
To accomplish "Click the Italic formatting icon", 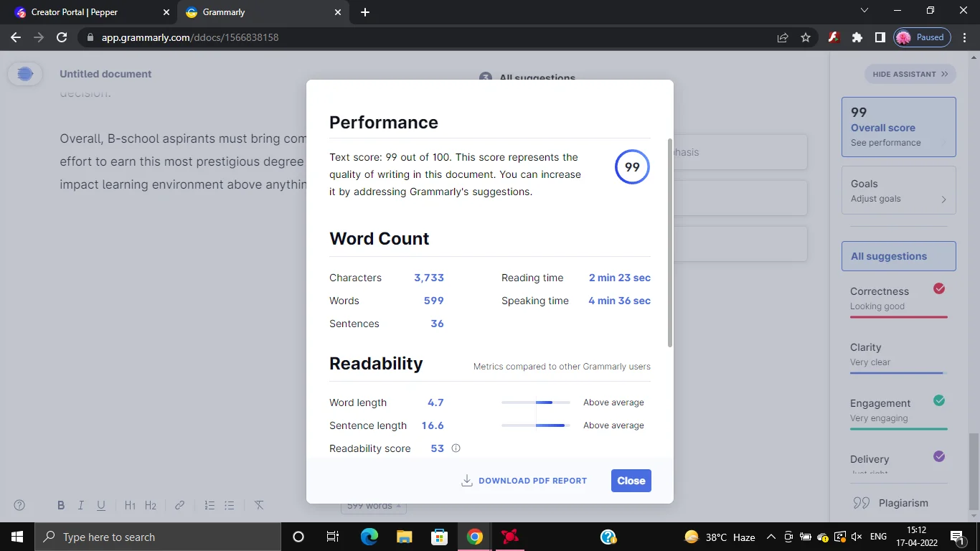I will (x=81, y=506).
